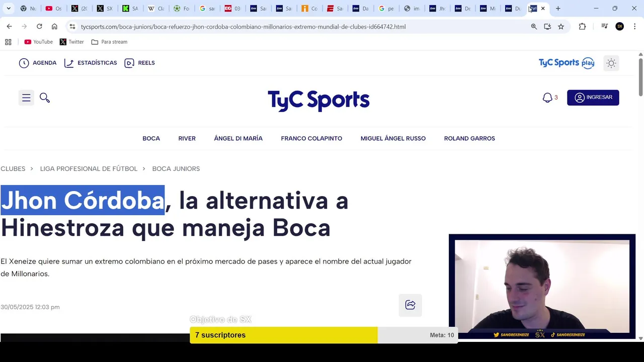Switch to the Google 'sar' tab

pyautogui.click(x=207, y=9)
